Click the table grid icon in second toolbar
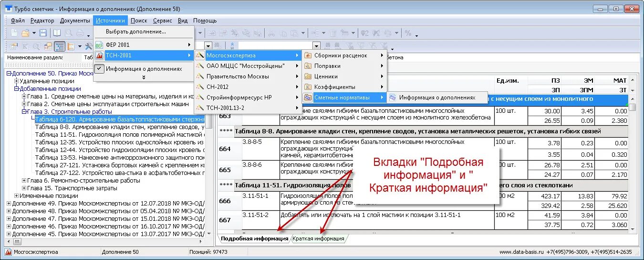The image size is (644, 260). click(x=48, y=46)
